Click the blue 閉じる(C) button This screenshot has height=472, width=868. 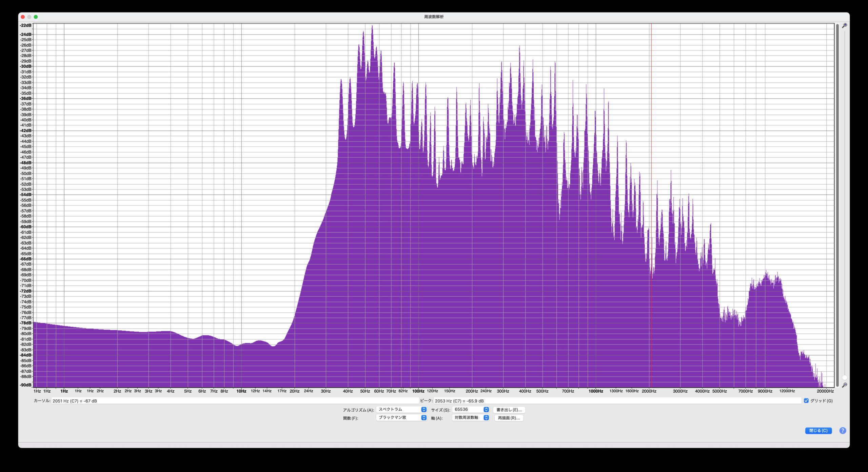818,431
